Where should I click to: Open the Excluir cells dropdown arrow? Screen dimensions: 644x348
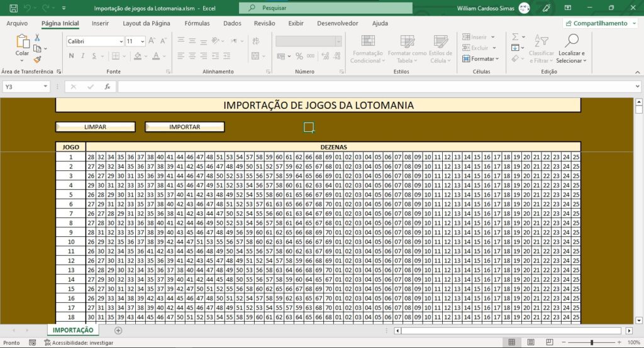(494, 48)
